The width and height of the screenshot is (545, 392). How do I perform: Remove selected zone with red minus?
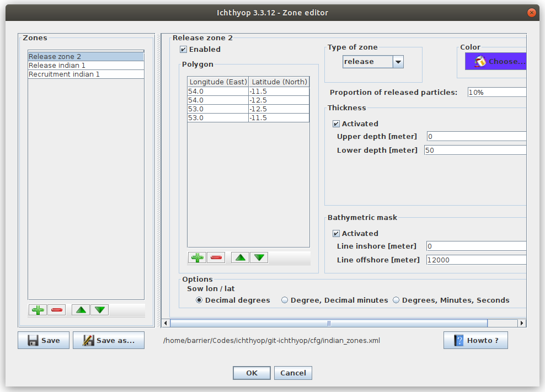pos(57,310)
